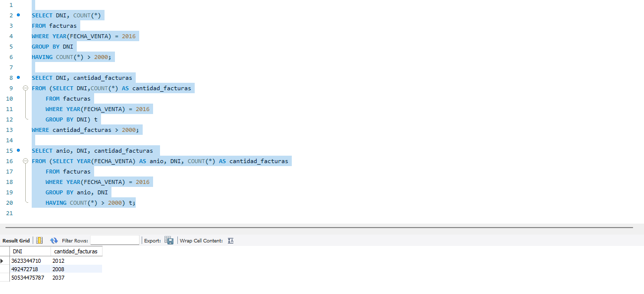This screenshot has width=644, height=294.
Task: Click 'SELECT DNI, COUNT(*)' on line 2
Action: (66, 15)
